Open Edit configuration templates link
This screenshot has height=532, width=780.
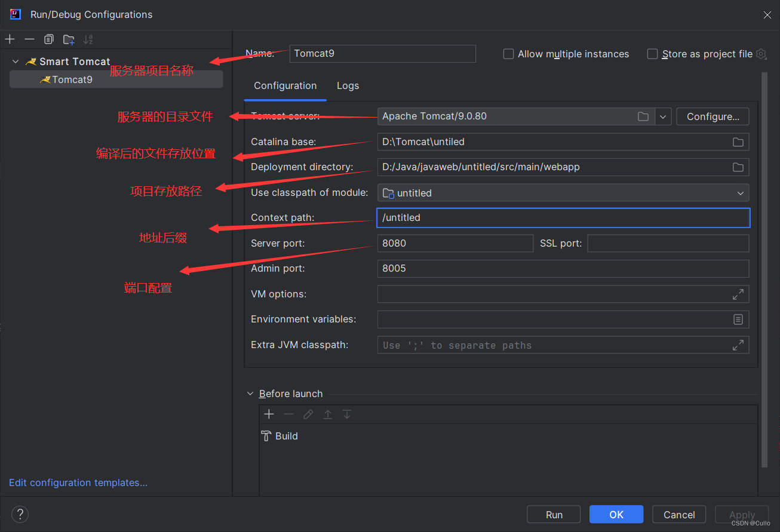78,482
